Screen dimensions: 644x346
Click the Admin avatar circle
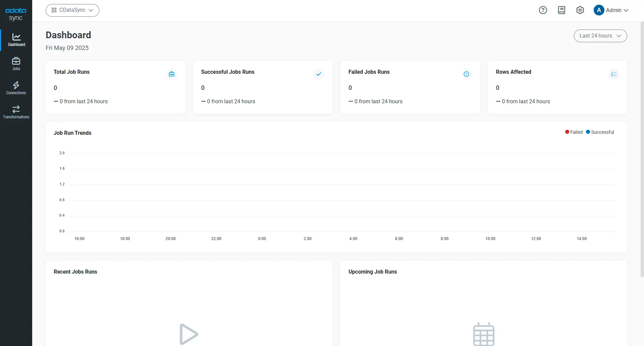(x=599, y=10)
